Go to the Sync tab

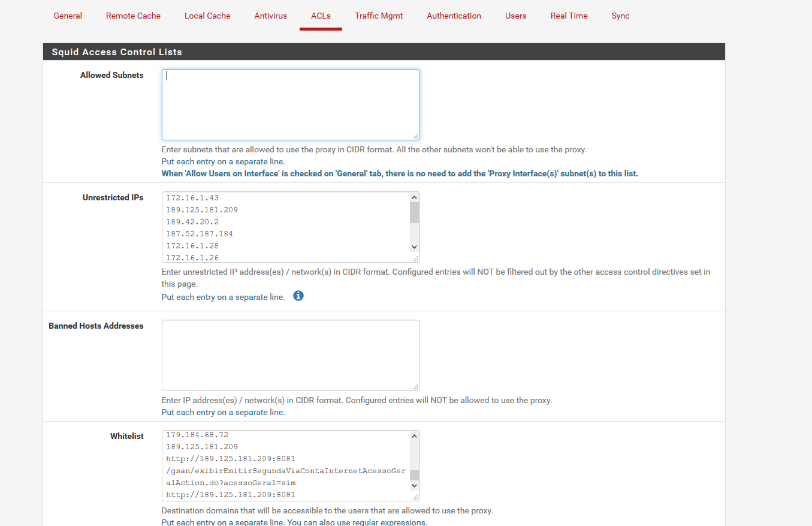620,16
